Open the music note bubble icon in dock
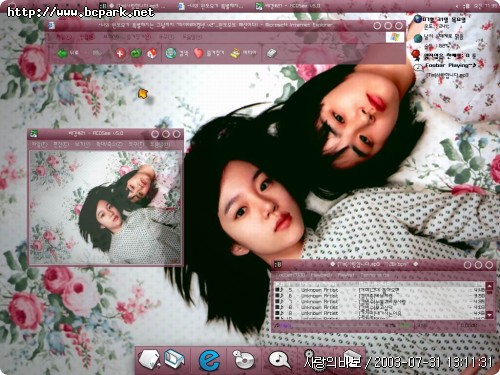500x375 pixels. point(279,360)
